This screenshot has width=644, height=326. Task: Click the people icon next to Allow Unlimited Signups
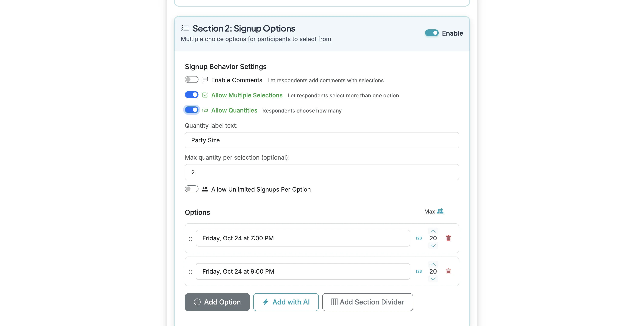(205, 189)
